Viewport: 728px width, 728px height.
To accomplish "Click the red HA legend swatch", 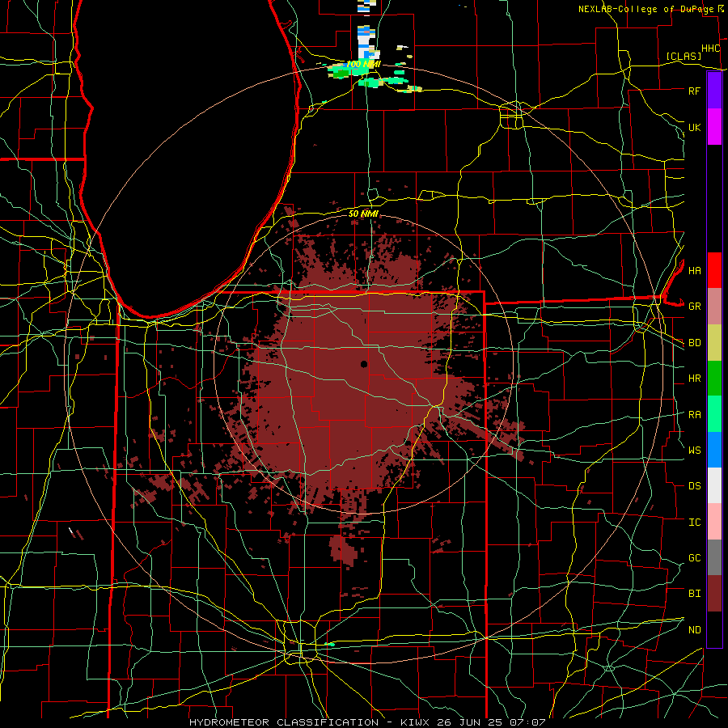I will point(714,270).
